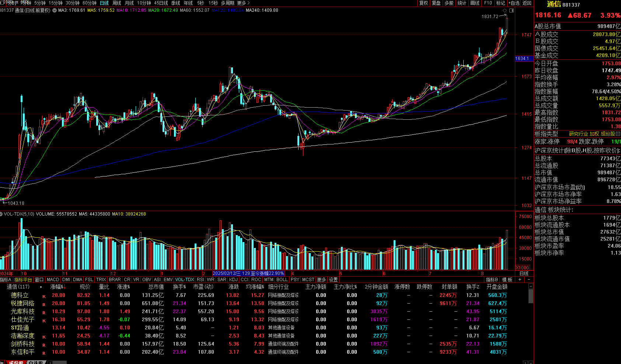Open the F10 company info
The image size is (621, 364).
[x=488, y=3]
